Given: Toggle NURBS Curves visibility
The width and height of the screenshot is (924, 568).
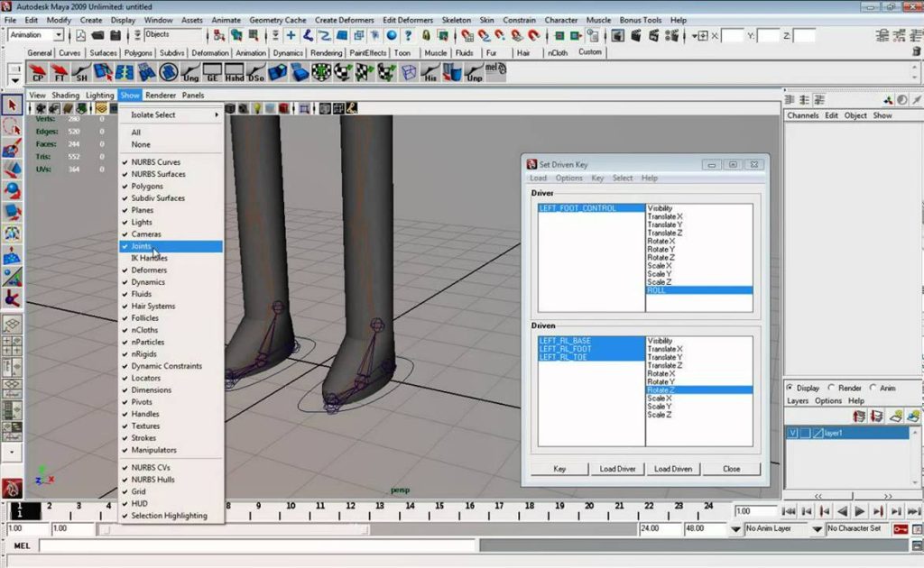Looking at the screenshot, I should pos(171,162).
